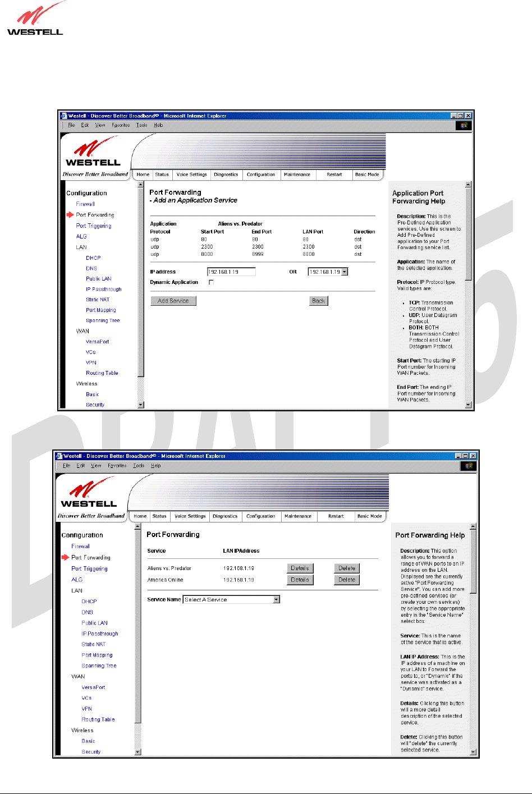Open Home tab in bottom window
The image size is (532, 794).
click(140, 516)
